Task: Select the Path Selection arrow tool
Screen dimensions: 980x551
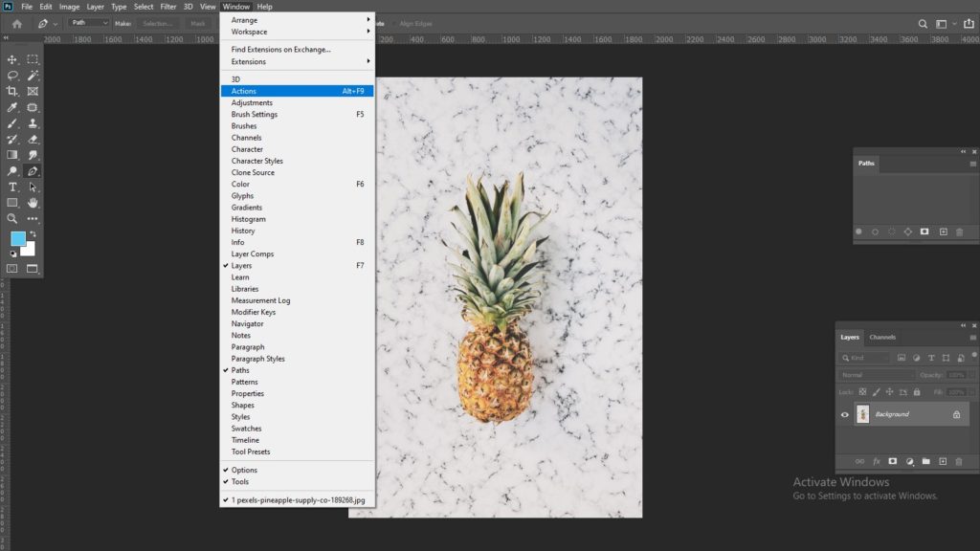Action: click(33, 187)
